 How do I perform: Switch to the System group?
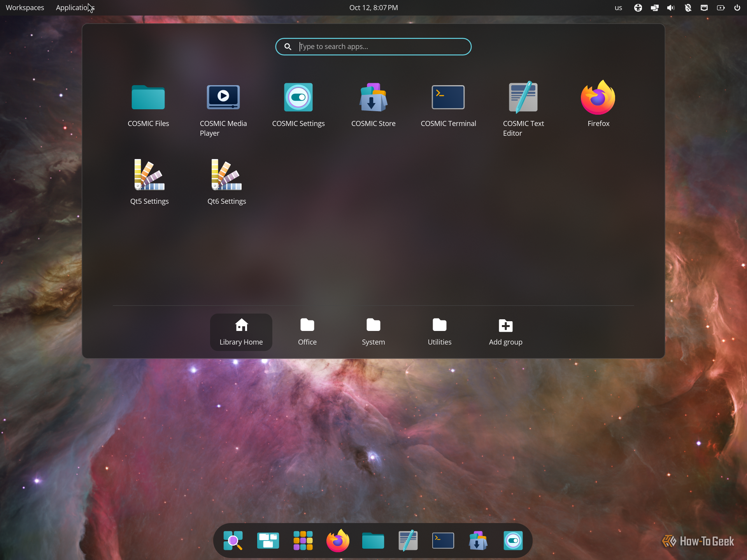tap(373, 332)
